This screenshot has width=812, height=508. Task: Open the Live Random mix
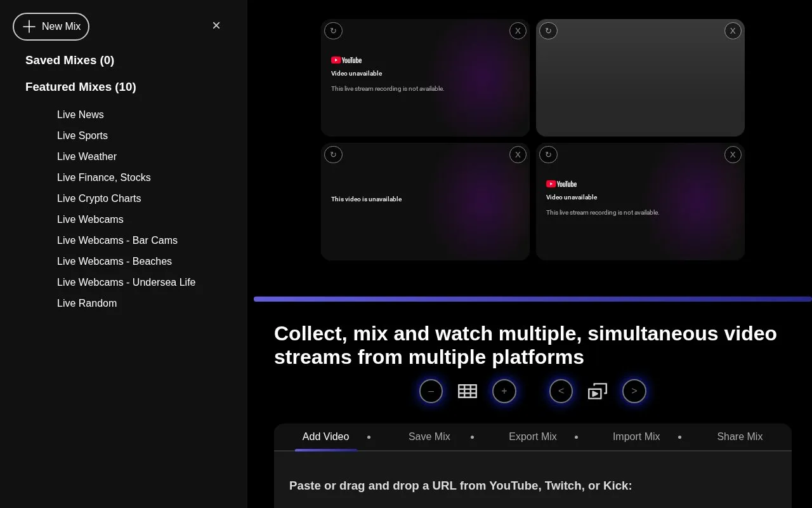coord(87,304)
